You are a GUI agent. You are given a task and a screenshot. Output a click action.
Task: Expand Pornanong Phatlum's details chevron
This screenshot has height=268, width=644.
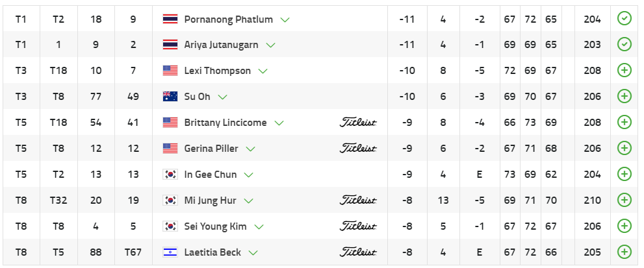[285, 19]
